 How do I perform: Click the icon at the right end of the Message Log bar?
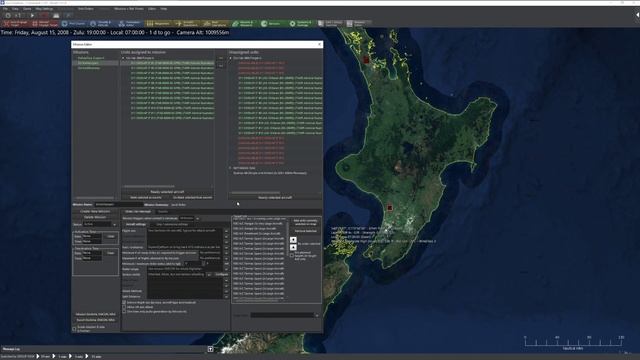[x=210, y=349]
